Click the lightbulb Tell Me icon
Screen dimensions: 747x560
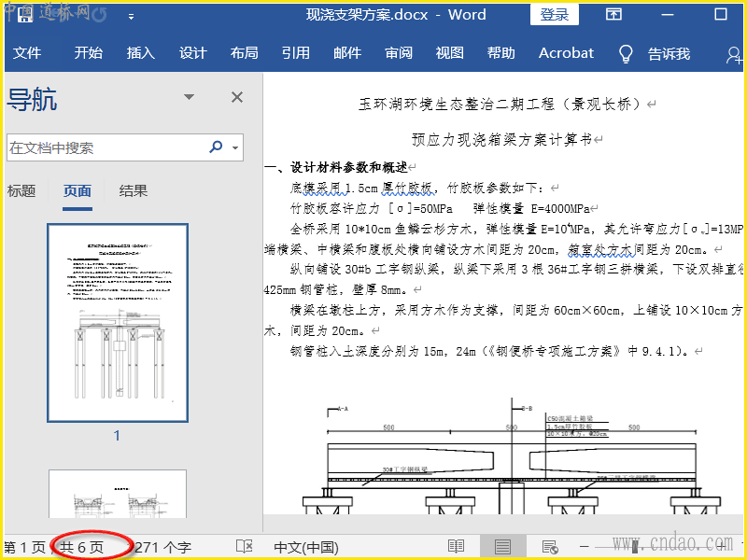626,54
